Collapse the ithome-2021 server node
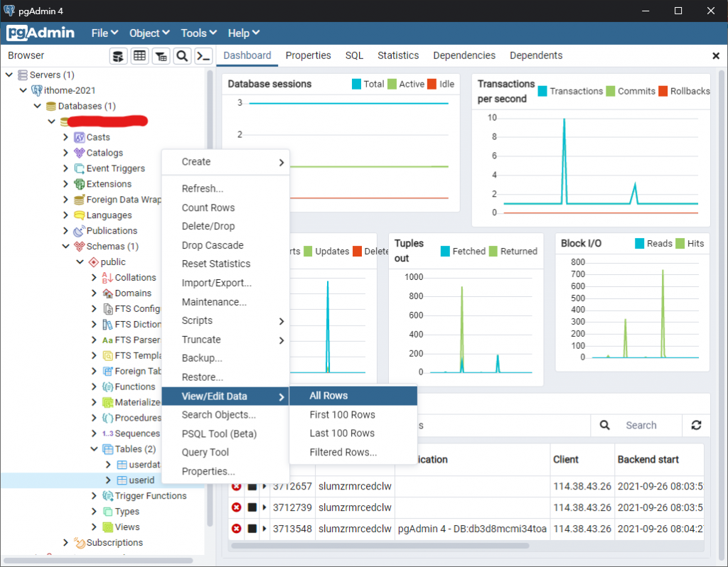Viewport: 728px width, 567px height. 23,90
